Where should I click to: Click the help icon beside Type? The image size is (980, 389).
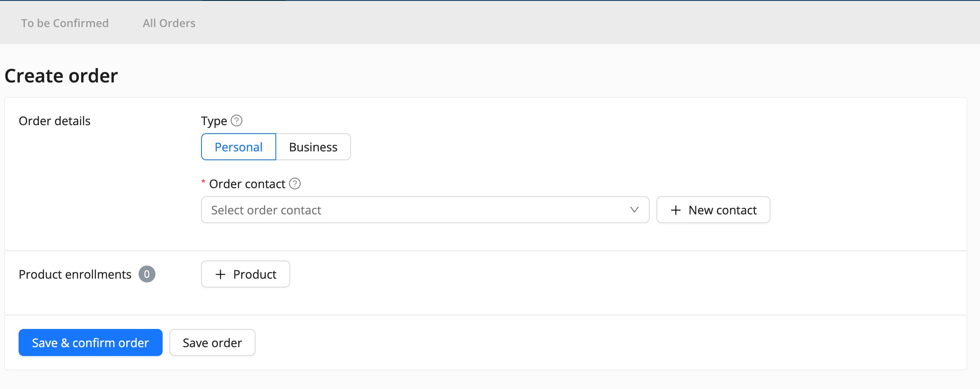[x=237, y=121]
